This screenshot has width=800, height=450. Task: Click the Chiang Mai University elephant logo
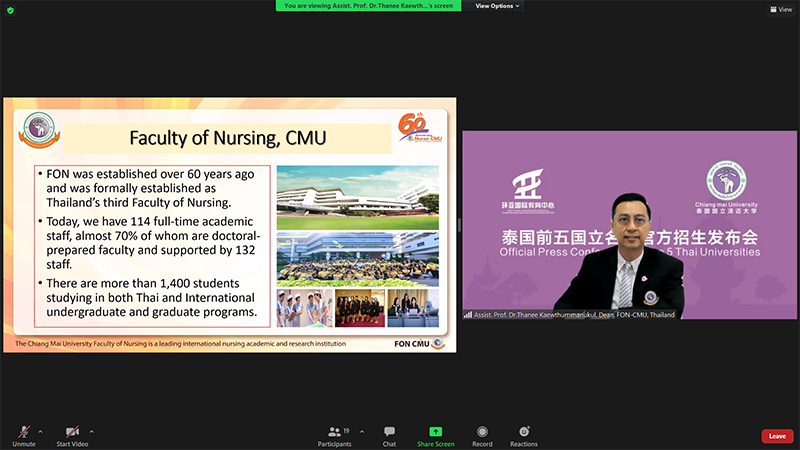(726, 181)
